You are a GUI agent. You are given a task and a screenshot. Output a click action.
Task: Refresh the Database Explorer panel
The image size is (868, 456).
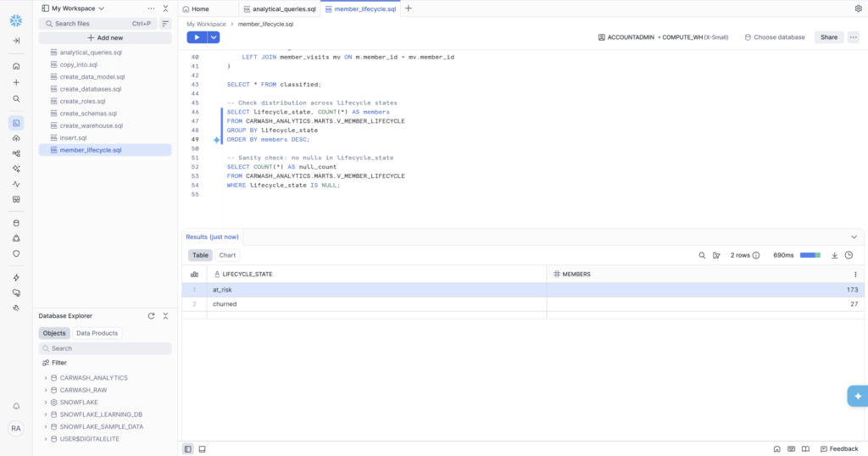point(151,316)
